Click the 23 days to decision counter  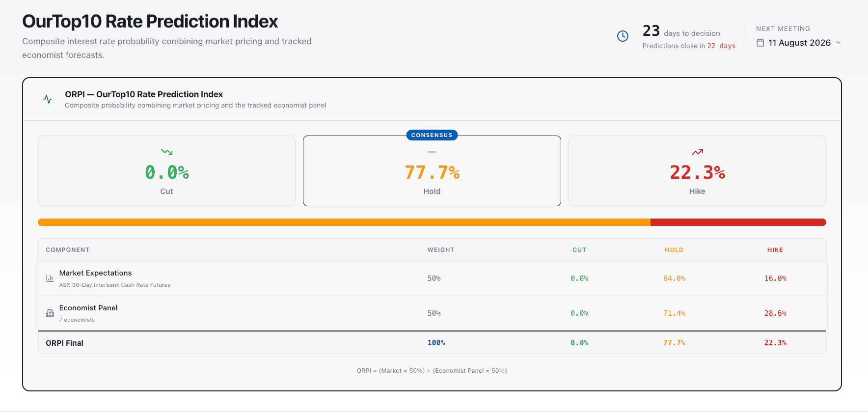point(681,31)
